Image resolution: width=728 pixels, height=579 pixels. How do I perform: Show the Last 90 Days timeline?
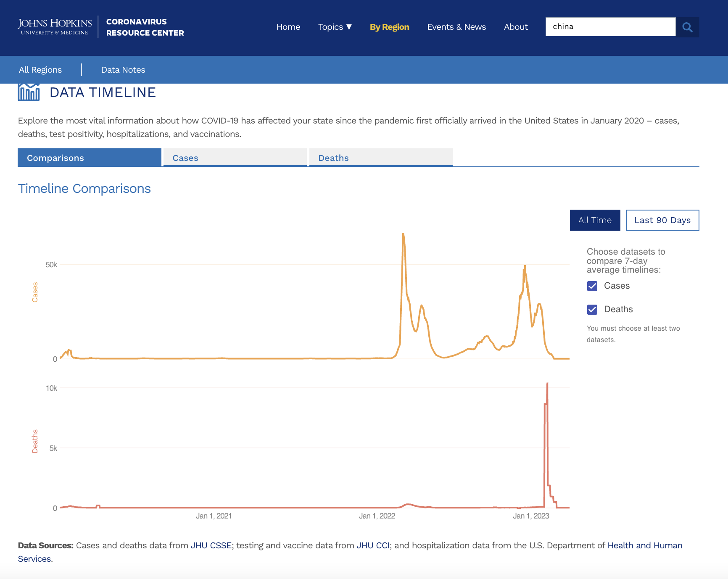662,220
